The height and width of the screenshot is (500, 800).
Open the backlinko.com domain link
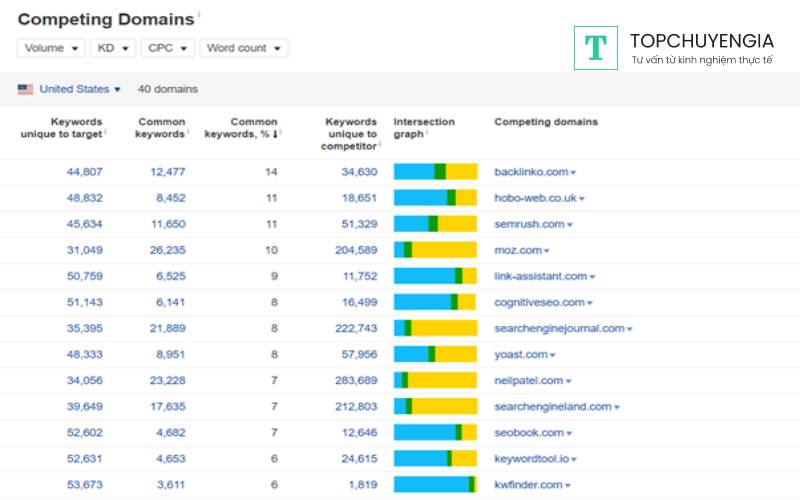[529, 172]
